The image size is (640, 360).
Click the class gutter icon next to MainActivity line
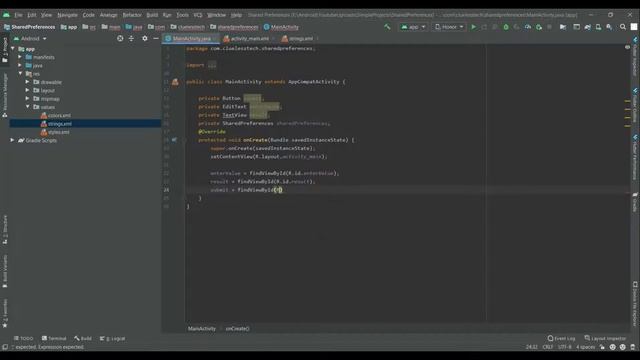[175, 82]
